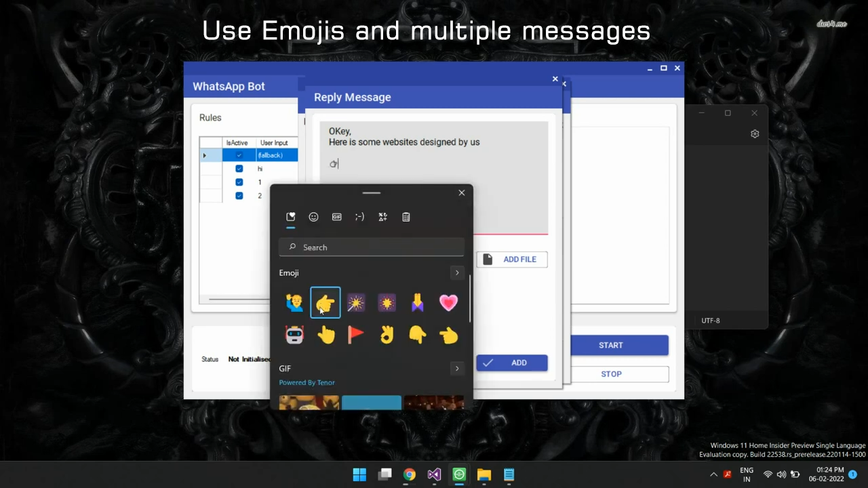The image size is (868, 488).
Task: Toggle IsActive checkbox for rule 2
Action: [x=239, y=196]
